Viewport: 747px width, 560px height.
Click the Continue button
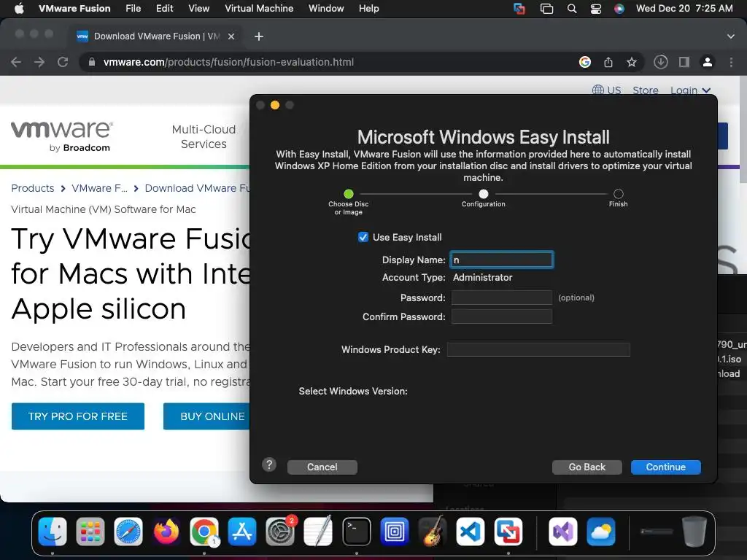point(665,467)
